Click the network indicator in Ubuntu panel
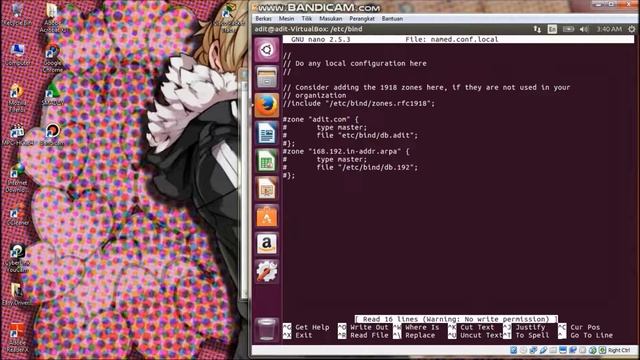The height and width of the screenshot is (360, 640). coord(537,29)
